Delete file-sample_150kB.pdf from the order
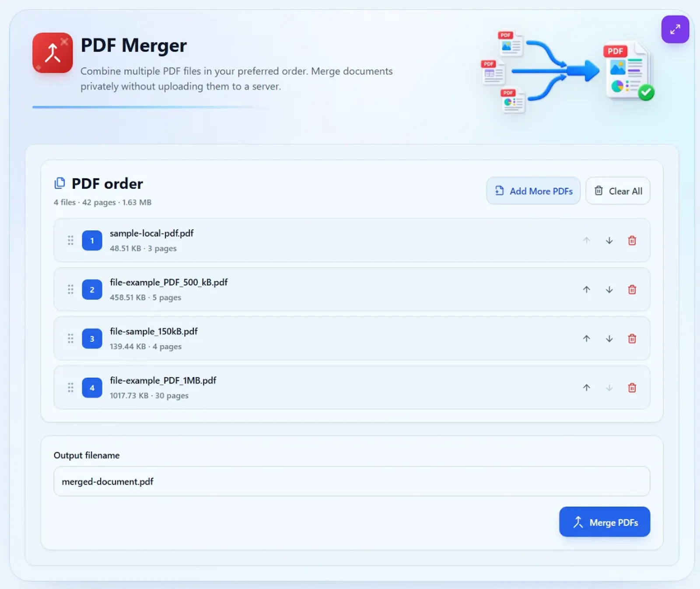The image size is (700, 589). (632, 338)
